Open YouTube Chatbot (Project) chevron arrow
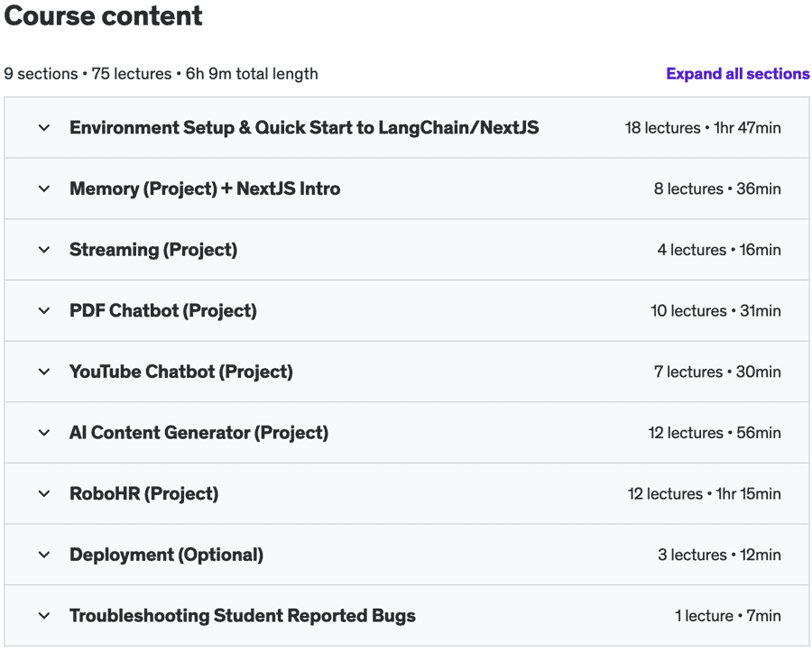 point(44,372)
